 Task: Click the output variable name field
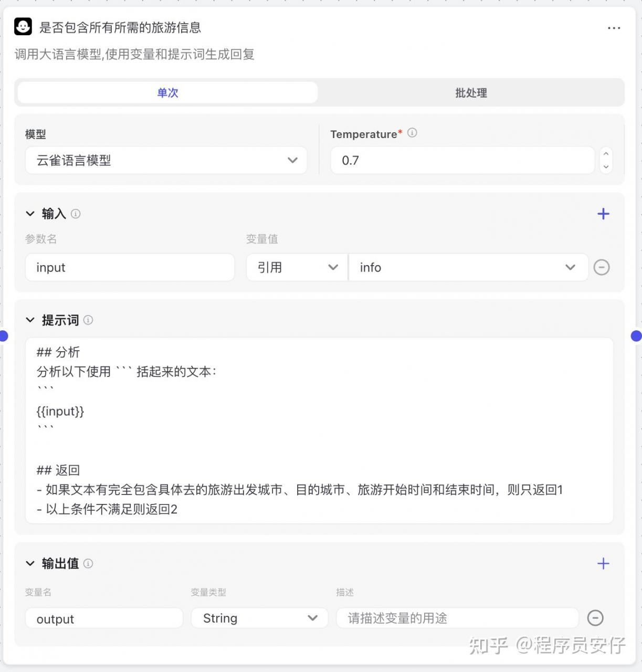[104, 618]
